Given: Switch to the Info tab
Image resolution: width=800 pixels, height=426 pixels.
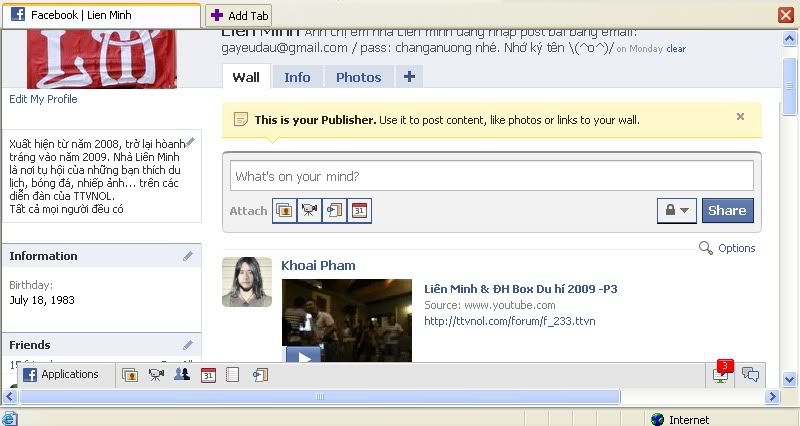Looking at the screenshot, I should [297, 77].
